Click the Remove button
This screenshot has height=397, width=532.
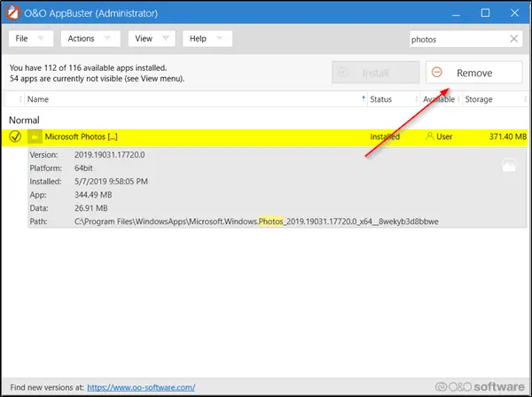[474, 73]
